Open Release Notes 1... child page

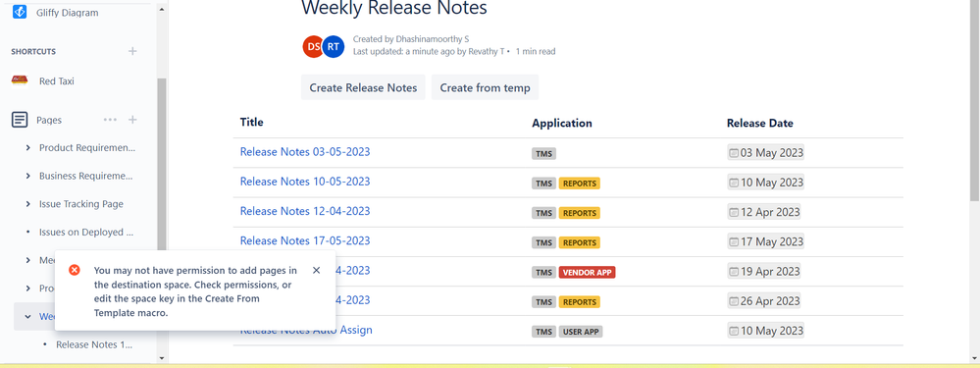coord(94,344)
